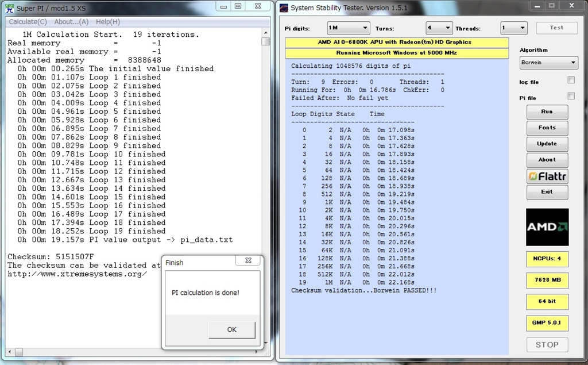
Task: Click the NCPUs: 4 label
Action: tap(547, 259)
